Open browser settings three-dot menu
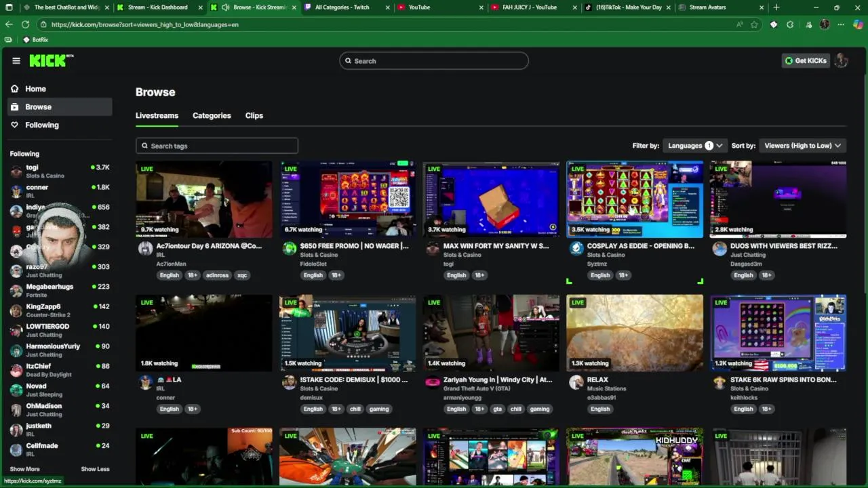This screenshot has height=488, width=868. (x=841, y=24)
